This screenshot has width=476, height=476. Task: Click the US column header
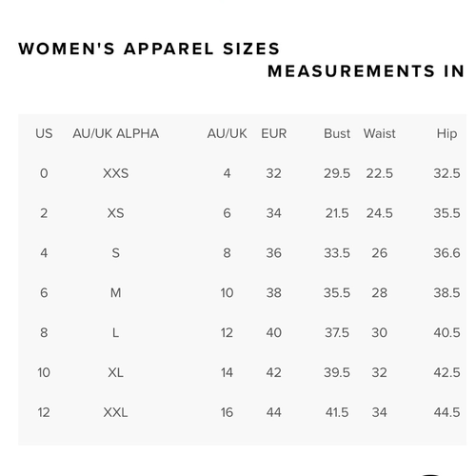coord(44,133)
